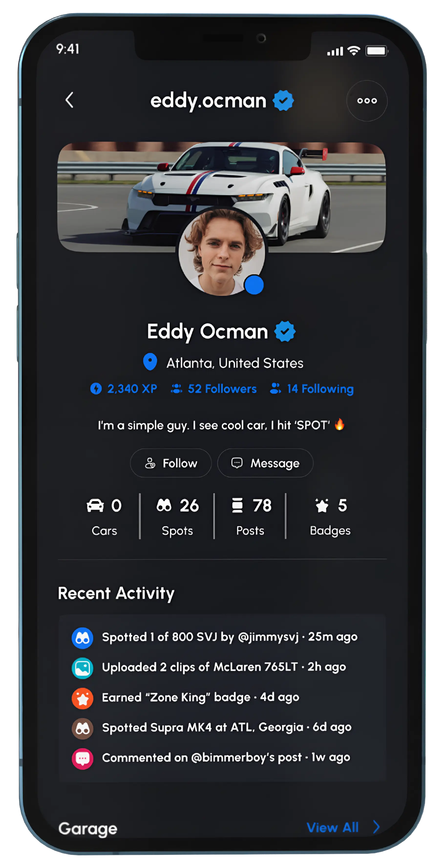Tap the lightning XP icon
This screenshot has width=444, height=868.
pyautogui.click(x=96, y=389)
